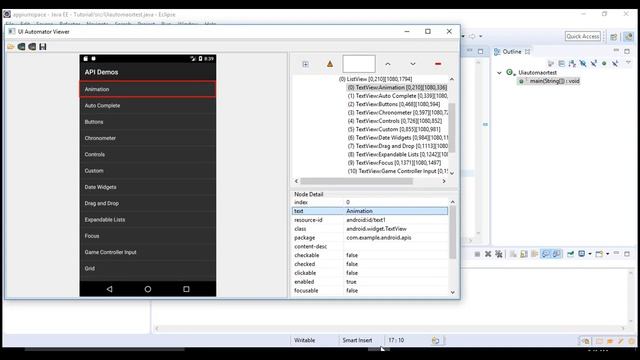
Task: Click the Node Detail vertical scrollbar
Action: [x=452, y=232]
